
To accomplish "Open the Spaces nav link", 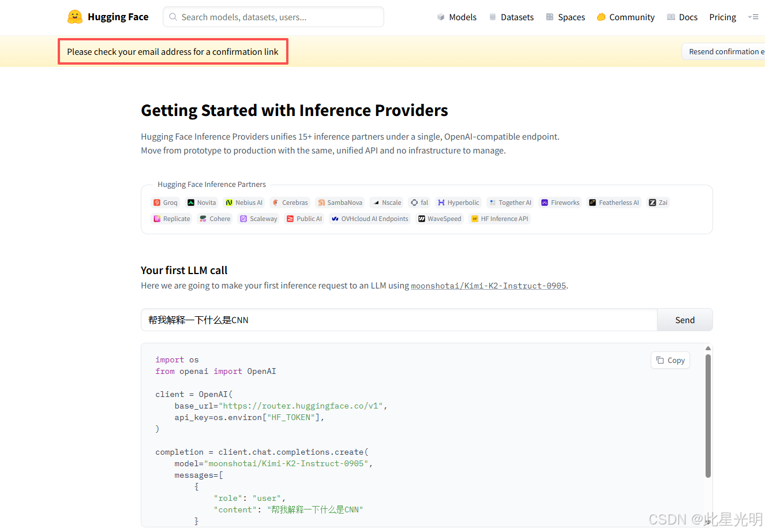I will tap(571, 17).
